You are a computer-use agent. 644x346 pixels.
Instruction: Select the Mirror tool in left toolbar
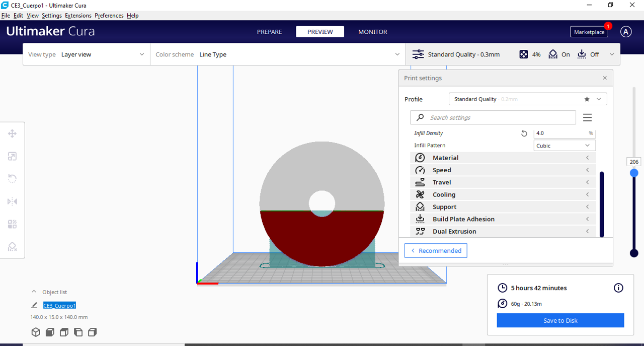[13, 201]
